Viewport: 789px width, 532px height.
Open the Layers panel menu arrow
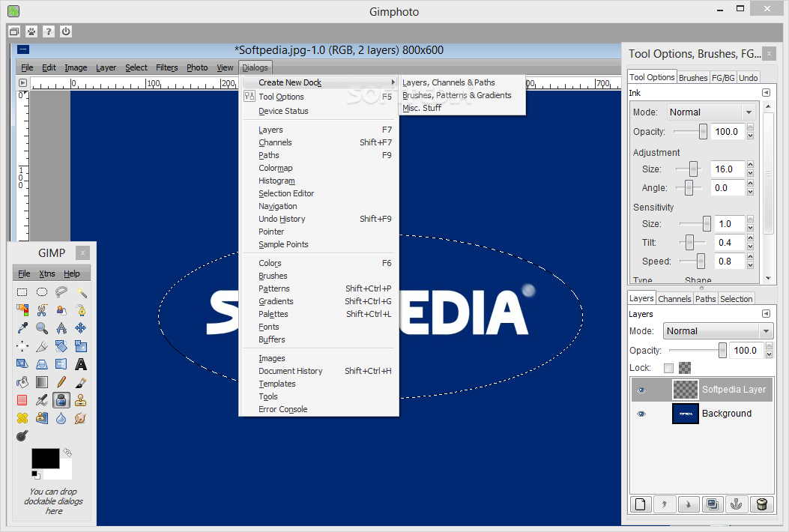coord(766,313)
